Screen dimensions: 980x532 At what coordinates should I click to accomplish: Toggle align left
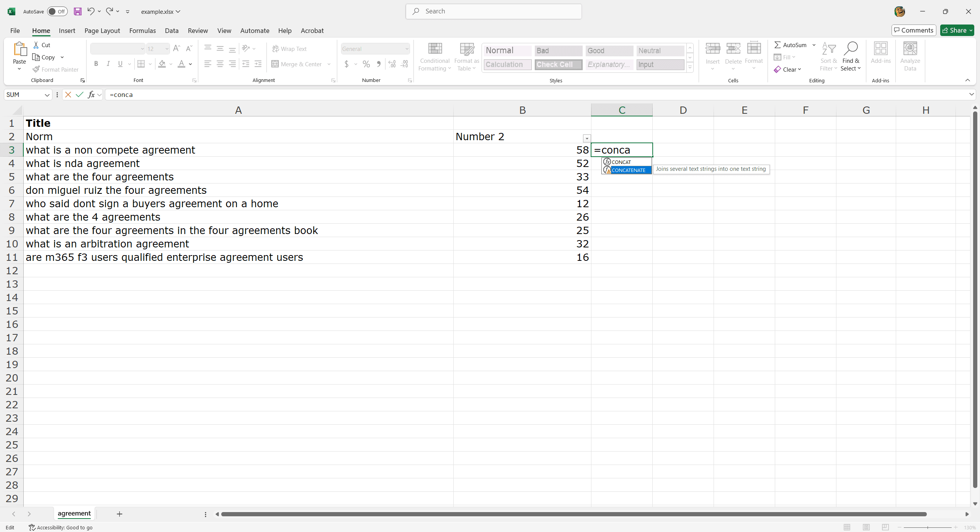coord(208,64)
